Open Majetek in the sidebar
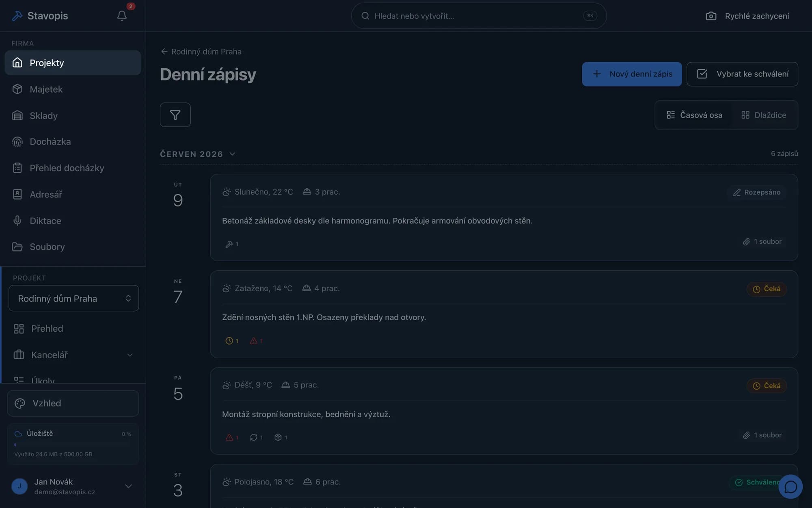812x508 pixels. [x=73, y=89]
